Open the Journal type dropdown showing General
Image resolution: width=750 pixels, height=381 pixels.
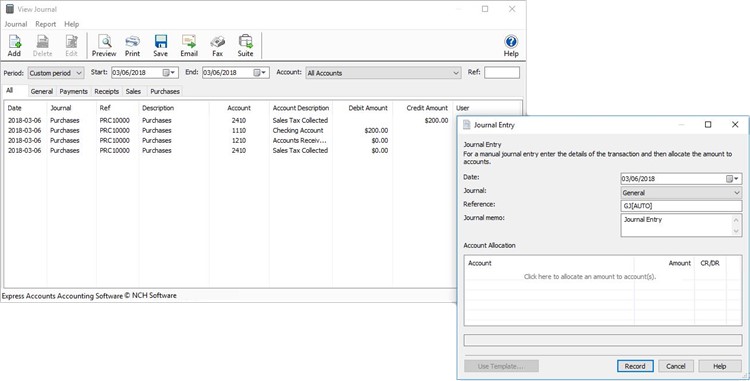pyautogui.click(x=681, y=193)
